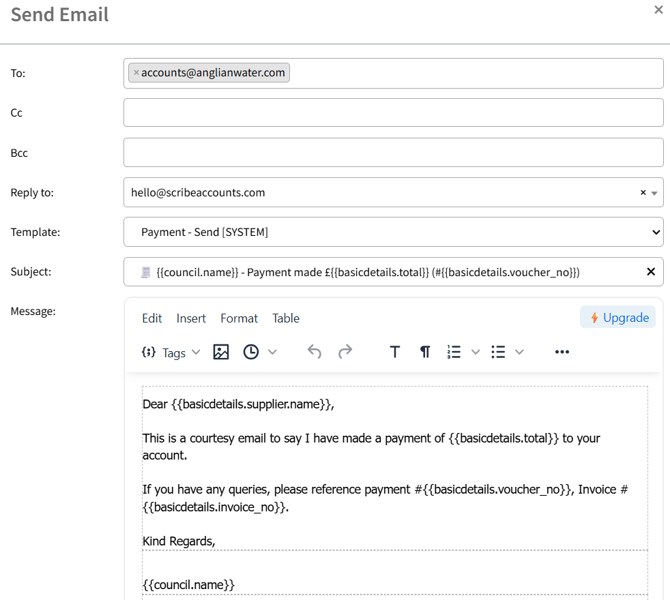The image size is (670, 600).
Task: Expand the bullet list style dropdown
Action: click(x=519, y=352)
